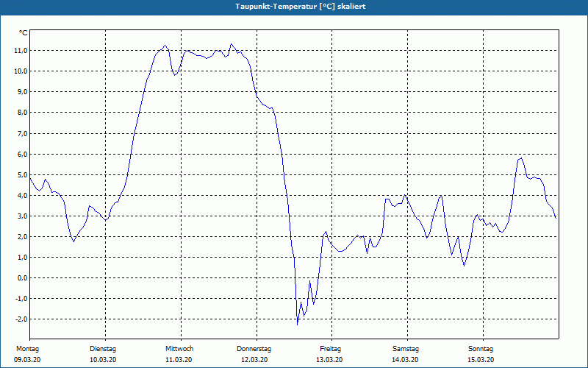Click the 3,0 y-axis value
Screen dimensions: 588x368
22,216
